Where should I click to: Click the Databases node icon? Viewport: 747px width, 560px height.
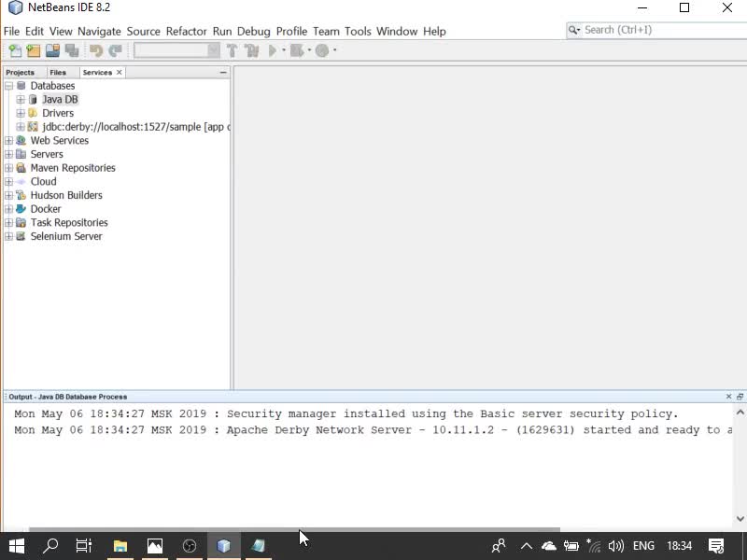tap(21, 86)
